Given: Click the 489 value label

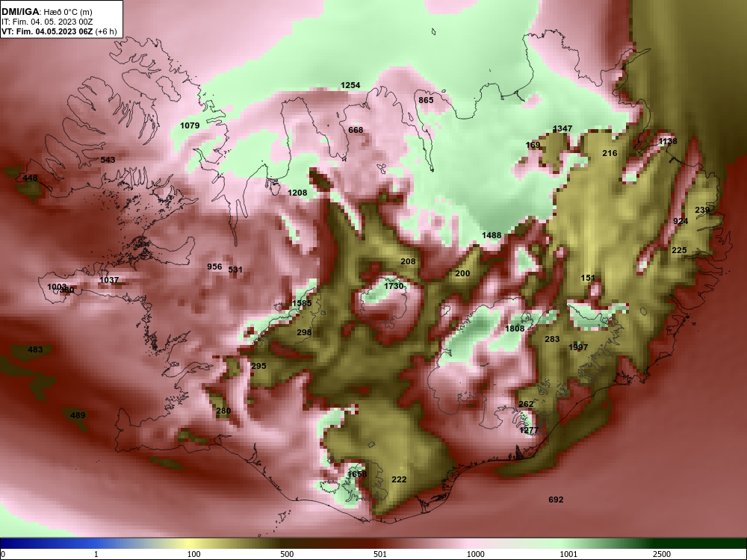Looking at the screenshot, I should [78, 415].
